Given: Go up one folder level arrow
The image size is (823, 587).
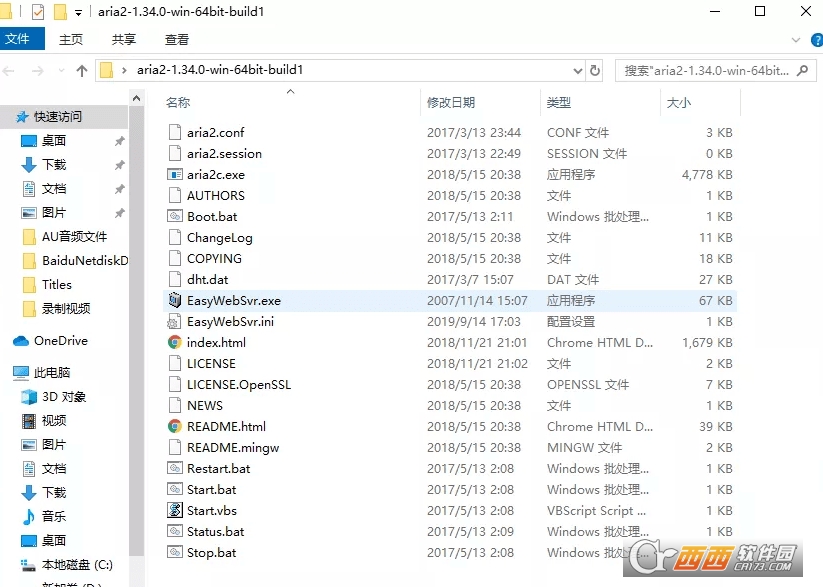Looking at the screenshot, I should [82, 70].
